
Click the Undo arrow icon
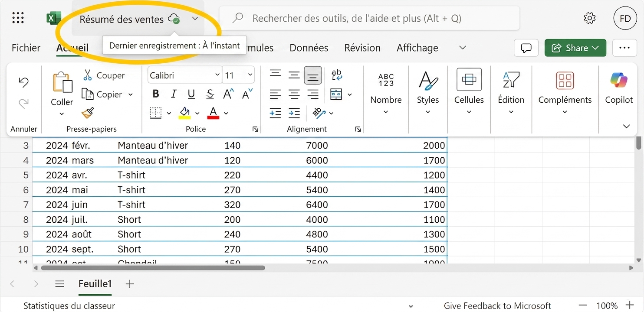coord(24,82)
